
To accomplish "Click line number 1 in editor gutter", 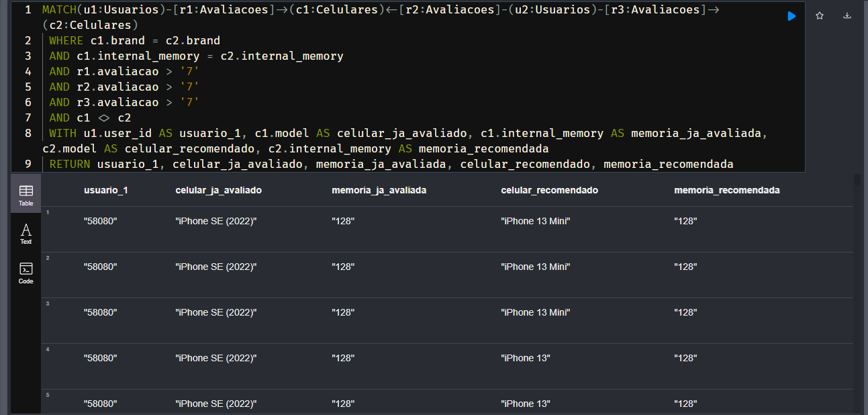I will [x=28, y=10].
